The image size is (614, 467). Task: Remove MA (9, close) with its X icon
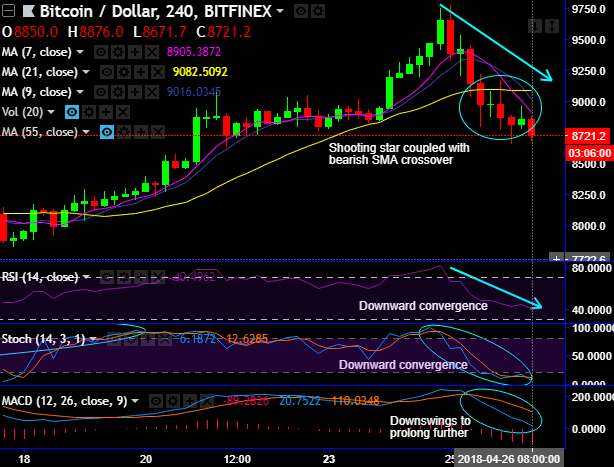(152, 92)
